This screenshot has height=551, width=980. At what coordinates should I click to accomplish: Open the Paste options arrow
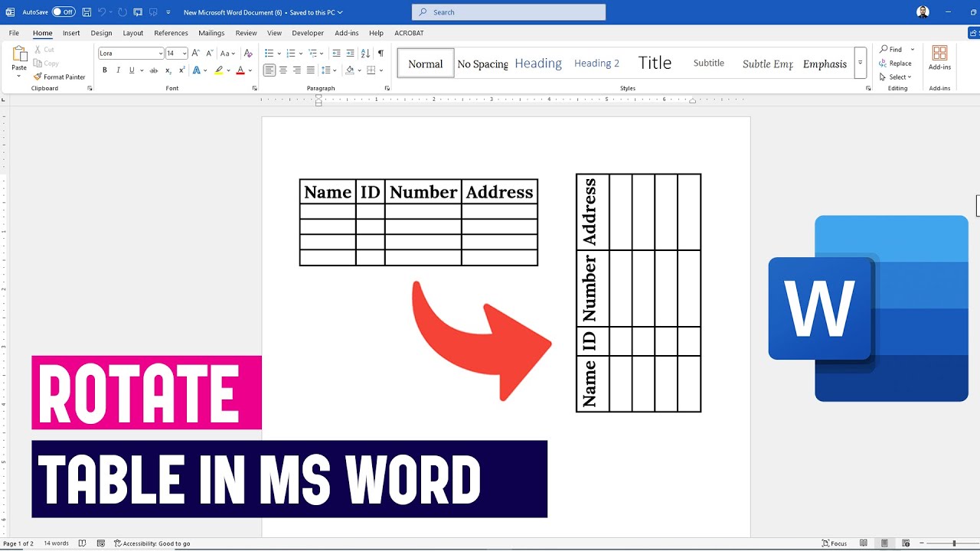coord(19,76)
